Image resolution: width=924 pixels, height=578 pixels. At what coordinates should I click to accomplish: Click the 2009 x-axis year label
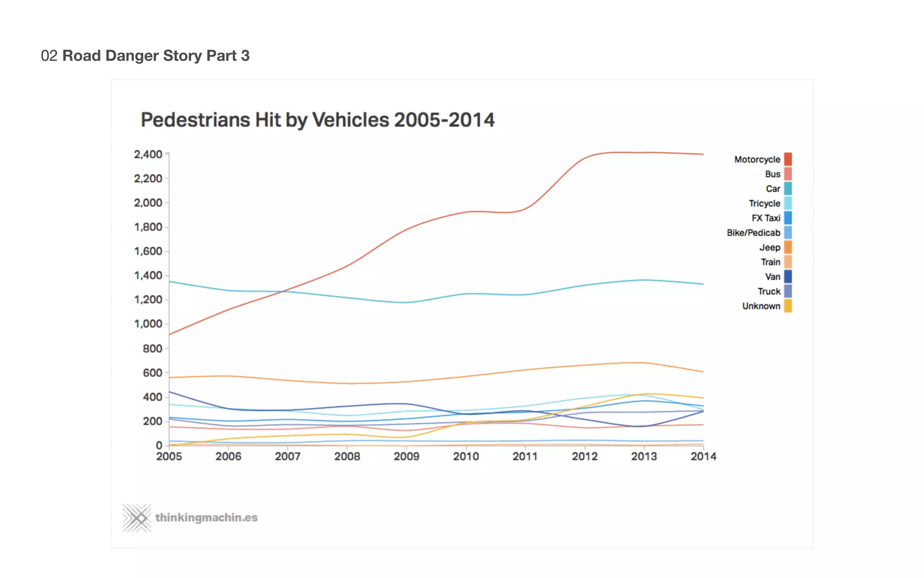point(406,457)
